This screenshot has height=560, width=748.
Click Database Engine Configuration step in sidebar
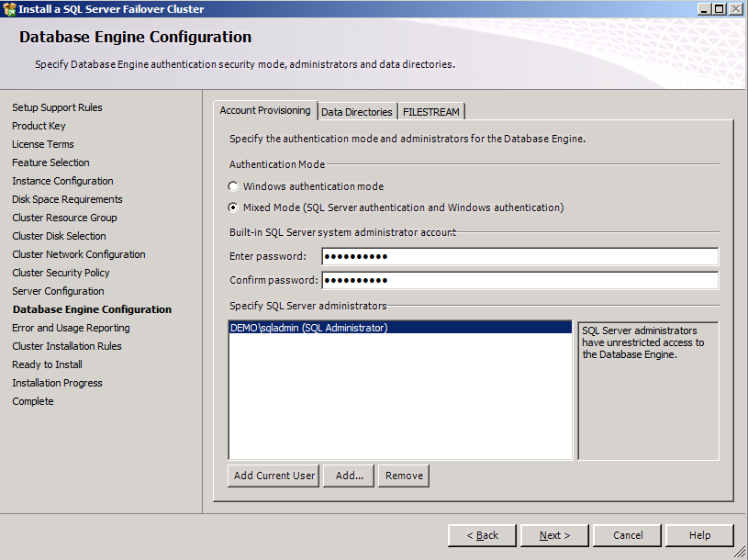[x=92, y=309]
